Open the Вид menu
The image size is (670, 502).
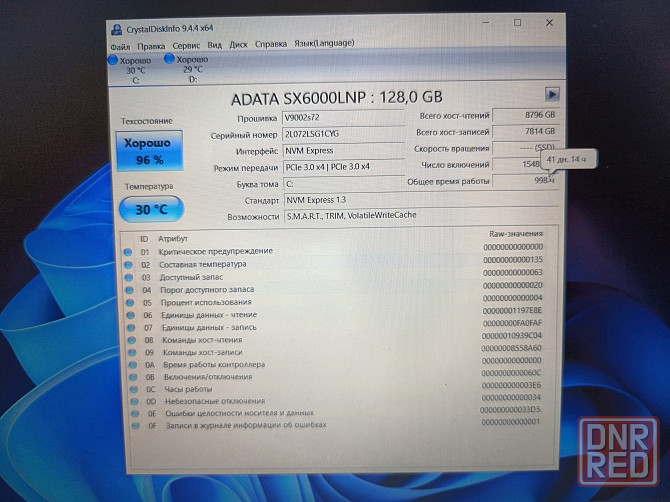[x=215, y=45]
